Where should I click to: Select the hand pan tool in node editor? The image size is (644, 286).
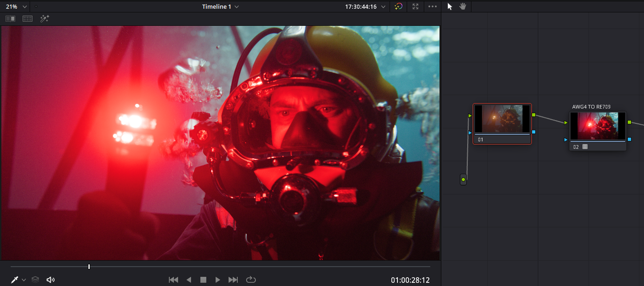pyautogui.click(x=462, y=7)
